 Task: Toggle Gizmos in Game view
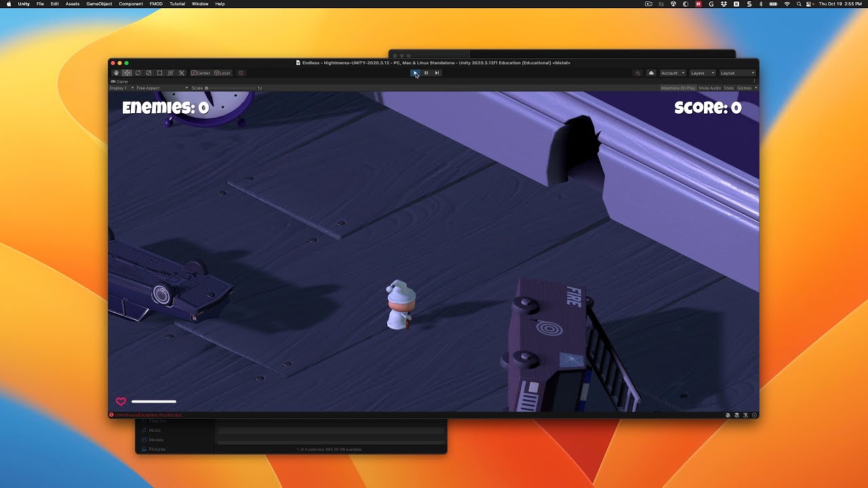pyautogui.click(x=744, y=88)
